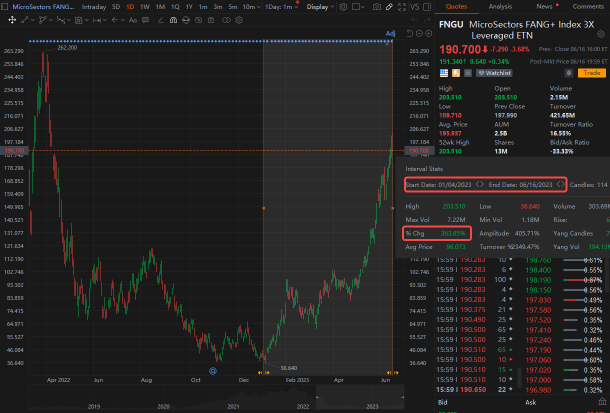Open the 1Day: 1m dropdown
The width and height of the screenshot is (610, 413).
pos(282,7)
